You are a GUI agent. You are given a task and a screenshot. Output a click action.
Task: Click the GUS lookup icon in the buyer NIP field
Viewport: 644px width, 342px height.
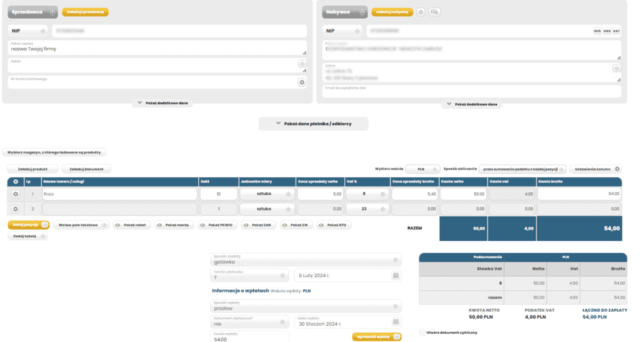[x=597, y=31]
